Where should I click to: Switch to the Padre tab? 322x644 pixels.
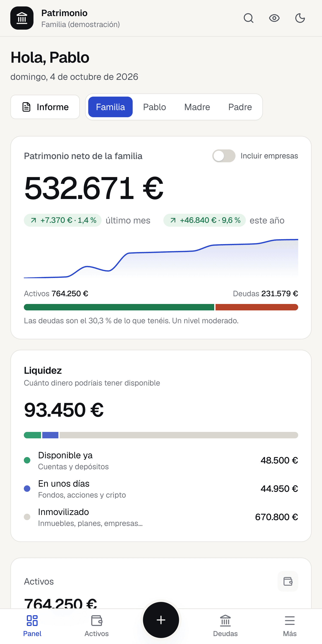[240, 107]
